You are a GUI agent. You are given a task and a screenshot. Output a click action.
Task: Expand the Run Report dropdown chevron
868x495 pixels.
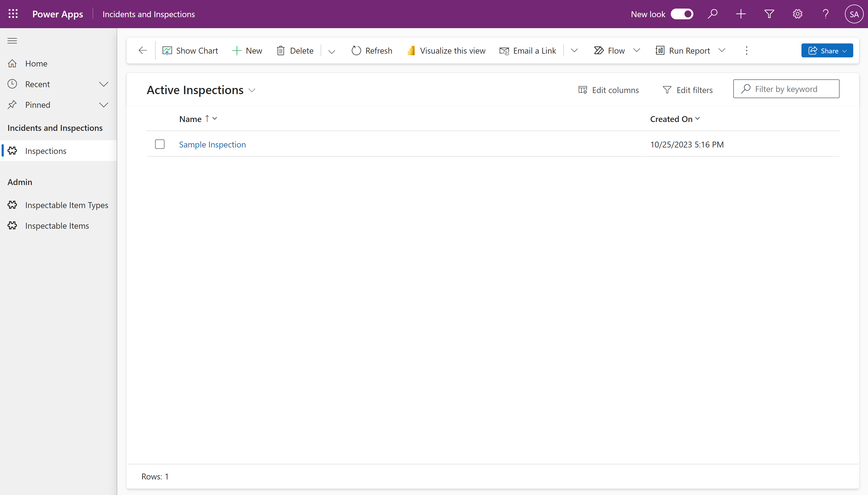tap(722, 51)
